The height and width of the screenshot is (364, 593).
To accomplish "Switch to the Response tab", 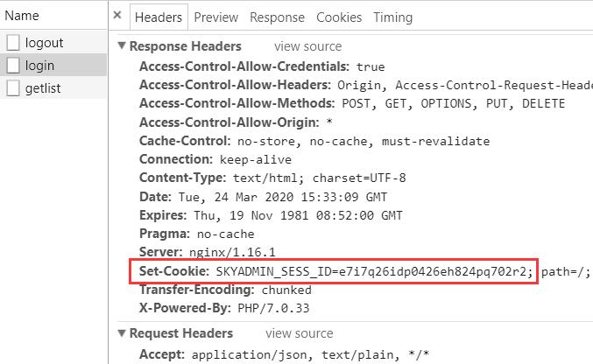I will coord(277,17).
